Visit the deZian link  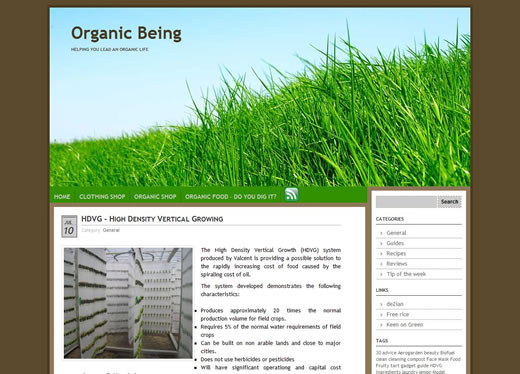click(395, 304)
